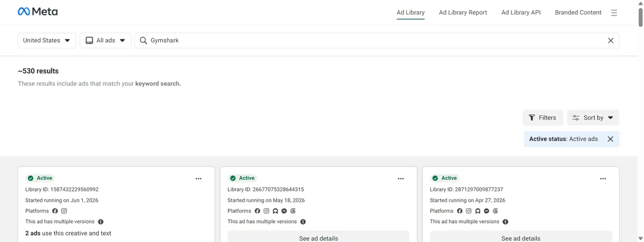Click the 'keyword search.' bold text

click(x=158, y=84)
